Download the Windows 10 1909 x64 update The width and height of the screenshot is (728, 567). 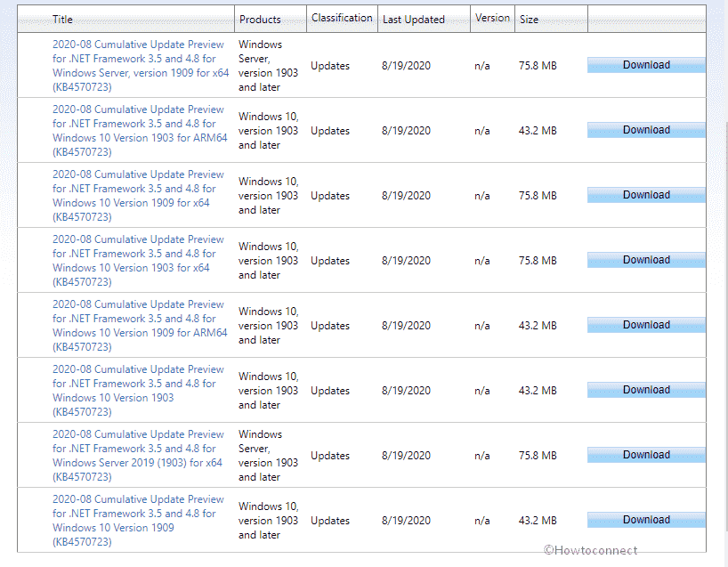click(x=646, y=195)
